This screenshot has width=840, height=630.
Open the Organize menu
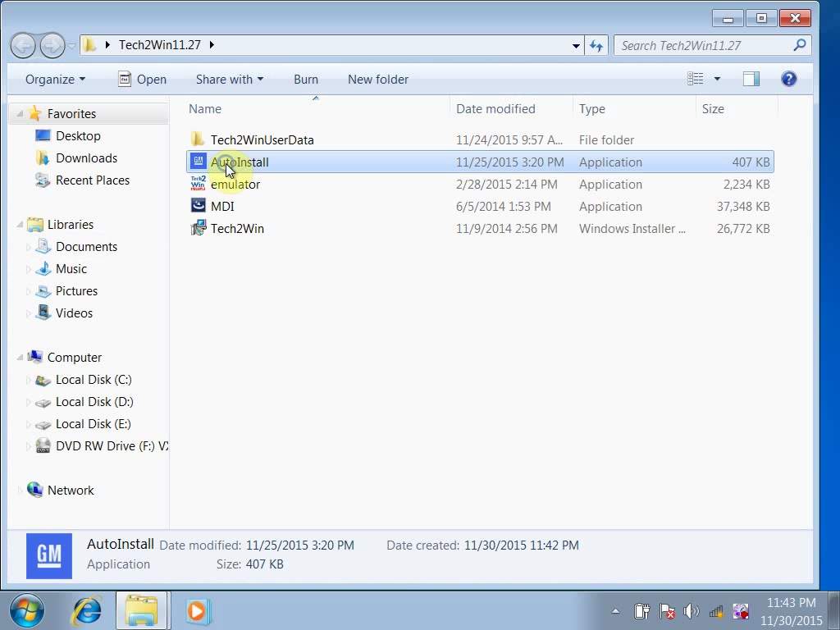[55, 80]
